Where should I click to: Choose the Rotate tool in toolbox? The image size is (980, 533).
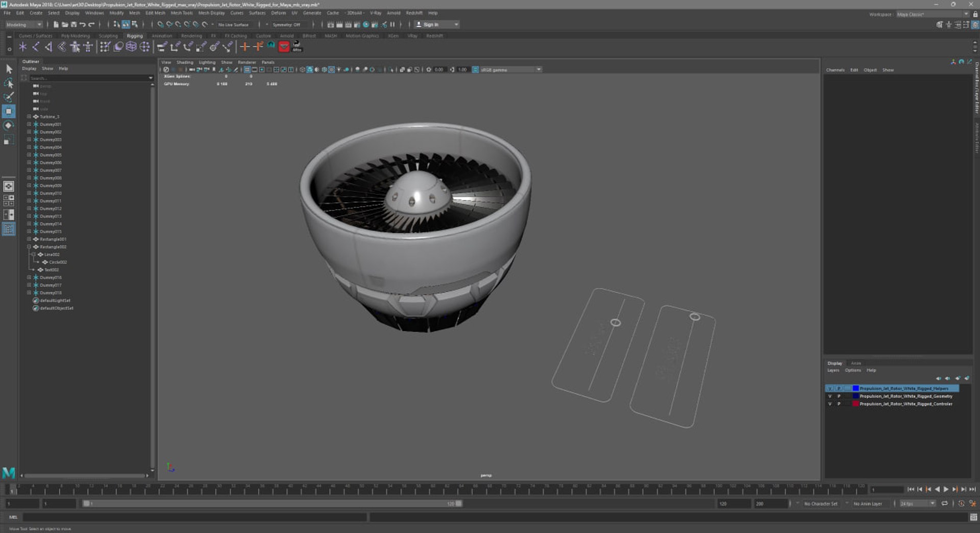pos(9,126)
